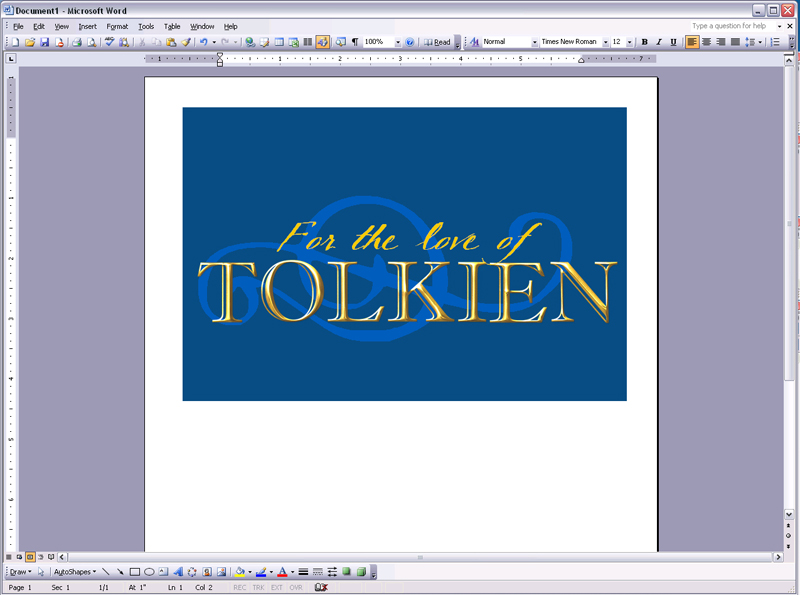The width and height of the screenshot is (800, 595).
Task: Click the Paste clipboard icon
Action: 171,42
